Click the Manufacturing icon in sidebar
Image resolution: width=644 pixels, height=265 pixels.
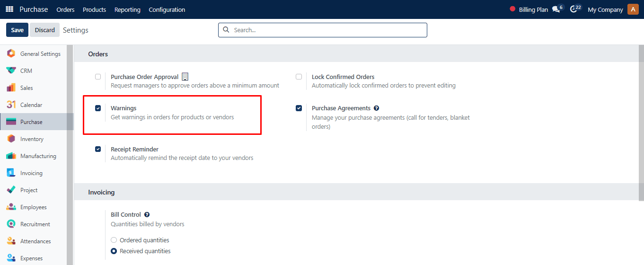(11, 156)
